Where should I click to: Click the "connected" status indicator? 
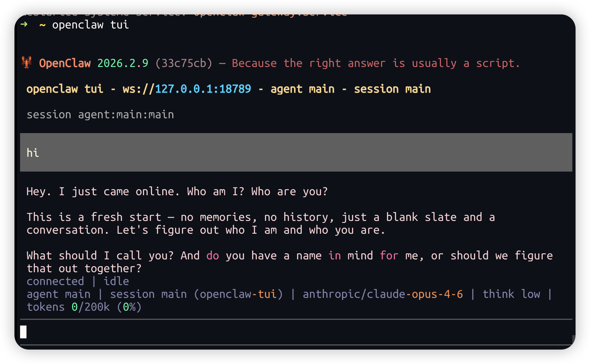click(55, 281)
